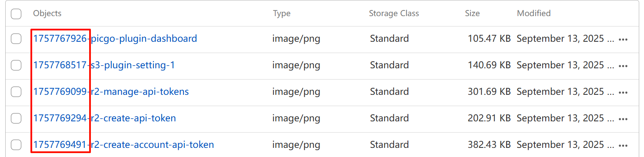644x157 pixels.
Task: Open the 1757769491-r2-create-account-api-token link
Action: (x=124, y=144)
